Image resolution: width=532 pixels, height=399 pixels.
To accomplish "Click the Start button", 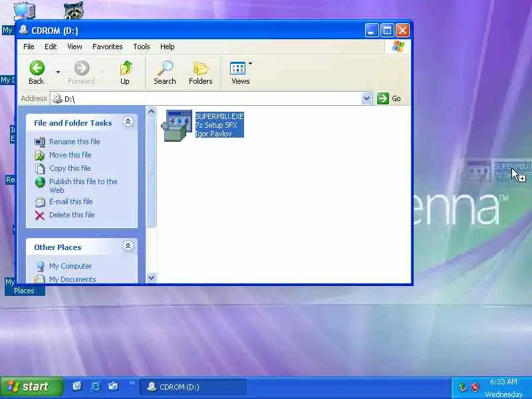I will [x=31, y=387].
